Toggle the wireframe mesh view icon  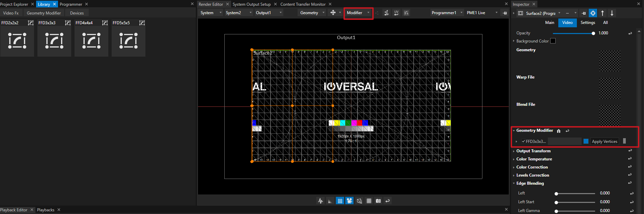click(x=359, y=201)
